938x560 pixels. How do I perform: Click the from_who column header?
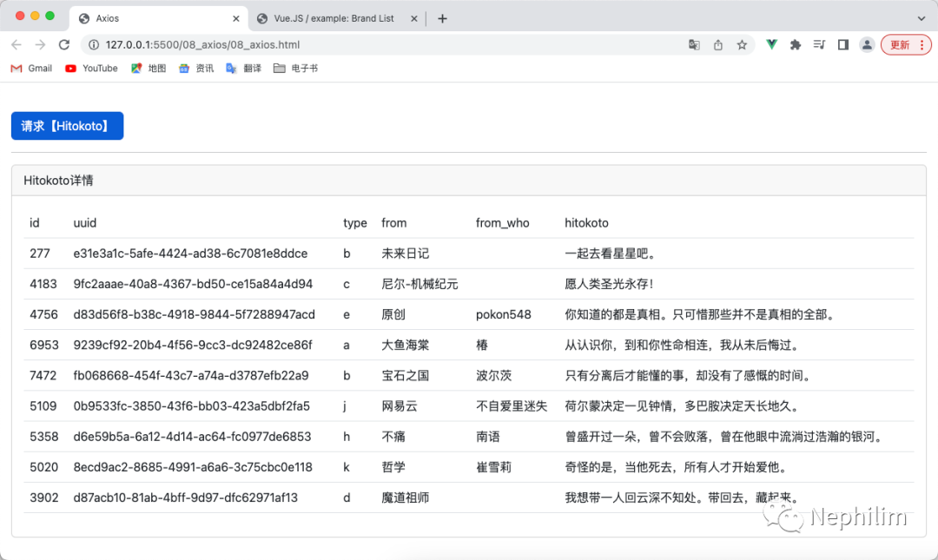point(503,223)
